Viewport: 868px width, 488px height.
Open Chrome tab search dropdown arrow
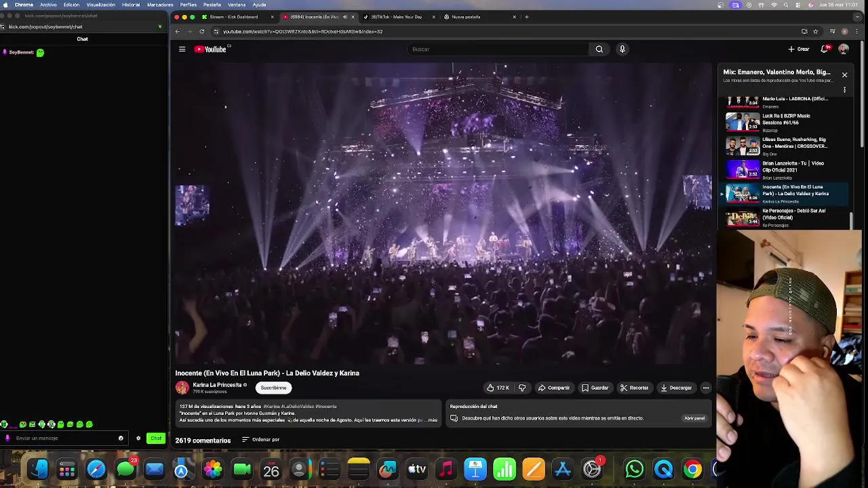click(x=856, y=17)
